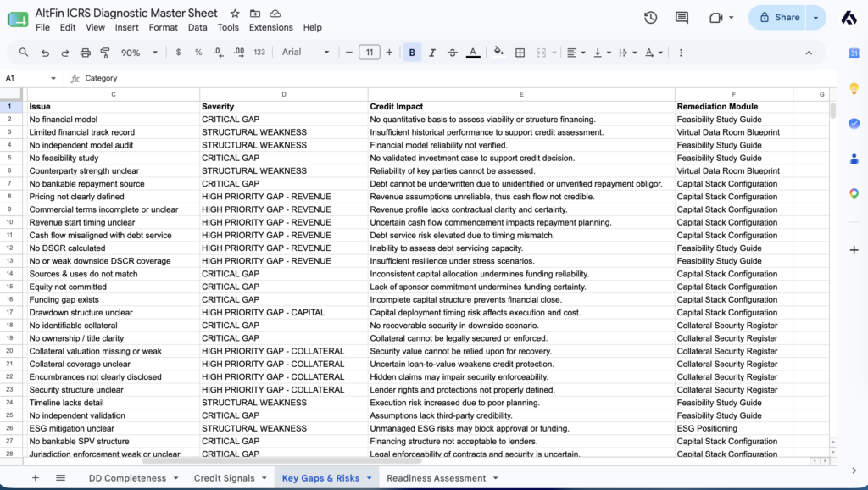
Task: Apply strikethrough formatting
Action: click(x=453, y=53)
